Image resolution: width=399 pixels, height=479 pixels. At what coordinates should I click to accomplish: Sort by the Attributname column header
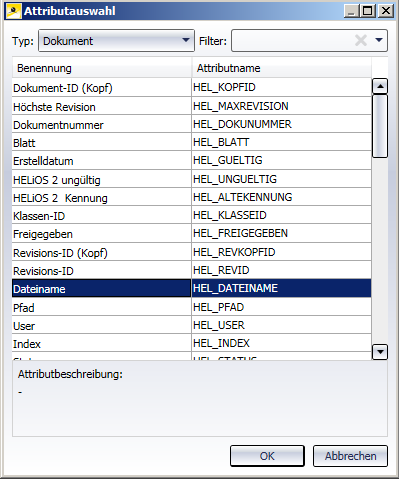point(282,68)
